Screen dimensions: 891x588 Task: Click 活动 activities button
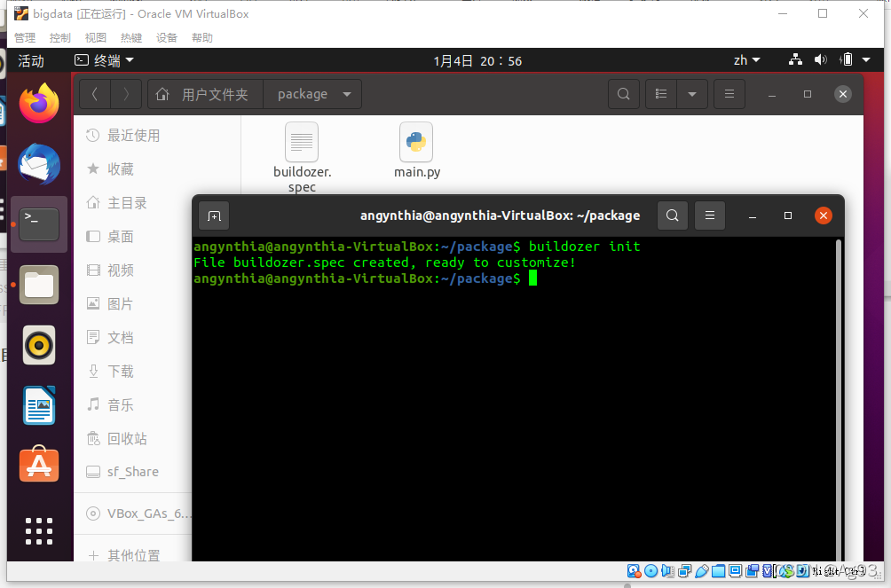31,60
